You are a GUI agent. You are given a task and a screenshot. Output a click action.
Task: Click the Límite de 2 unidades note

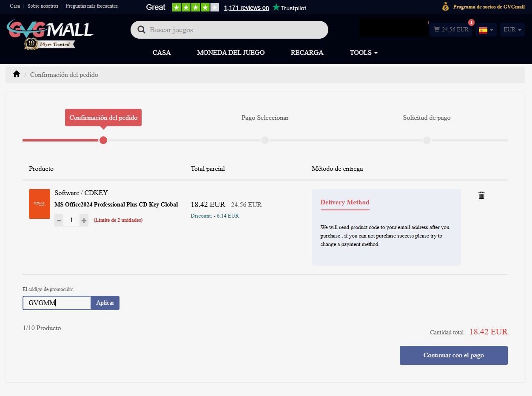[118, 220]
